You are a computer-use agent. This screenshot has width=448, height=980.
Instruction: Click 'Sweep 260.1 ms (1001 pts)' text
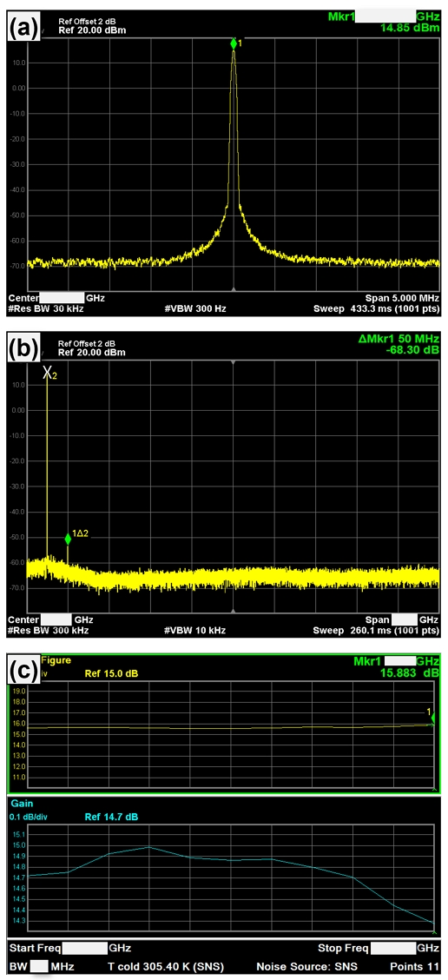376,630
